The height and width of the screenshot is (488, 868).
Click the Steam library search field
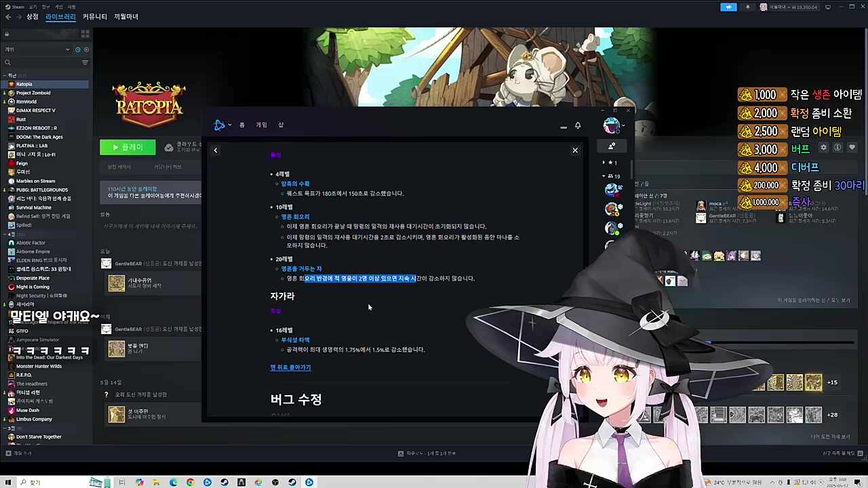pos(42,62)
